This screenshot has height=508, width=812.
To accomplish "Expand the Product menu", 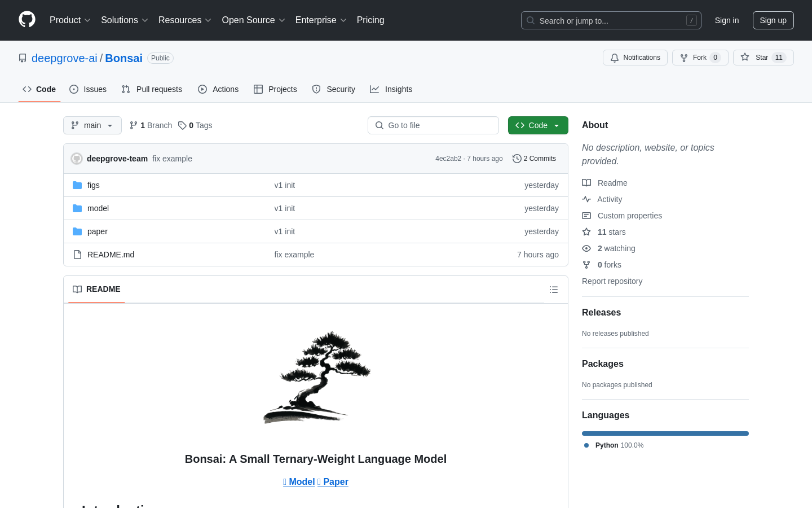I will 70,20.
